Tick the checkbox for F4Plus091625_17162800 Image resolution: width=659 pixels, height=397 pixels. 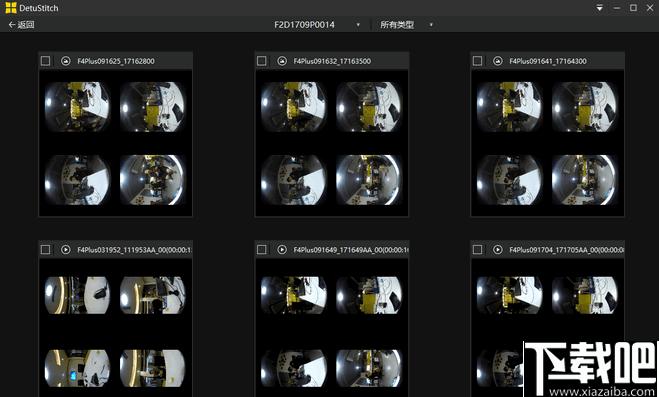point(45,61)
